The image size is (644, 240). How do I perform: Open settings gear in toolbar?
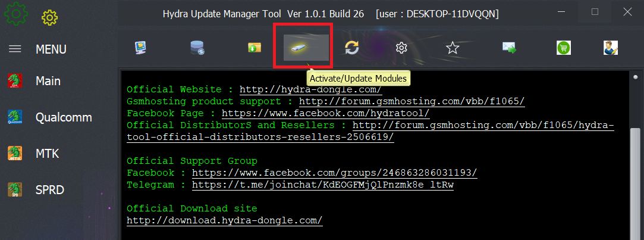[x=401, y=48]
